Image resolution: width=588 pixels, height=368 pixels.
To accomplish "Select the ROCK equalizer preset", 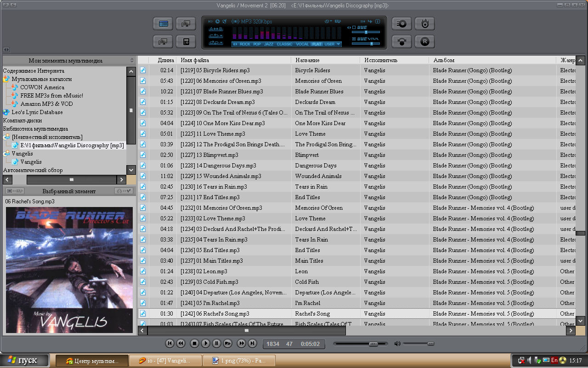I will coord(245,44).
